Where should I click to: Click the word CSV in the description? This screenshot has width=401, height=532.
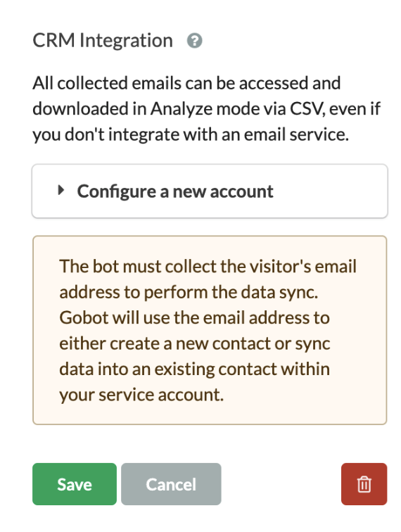pyautogui.click(x=306, y=109)
